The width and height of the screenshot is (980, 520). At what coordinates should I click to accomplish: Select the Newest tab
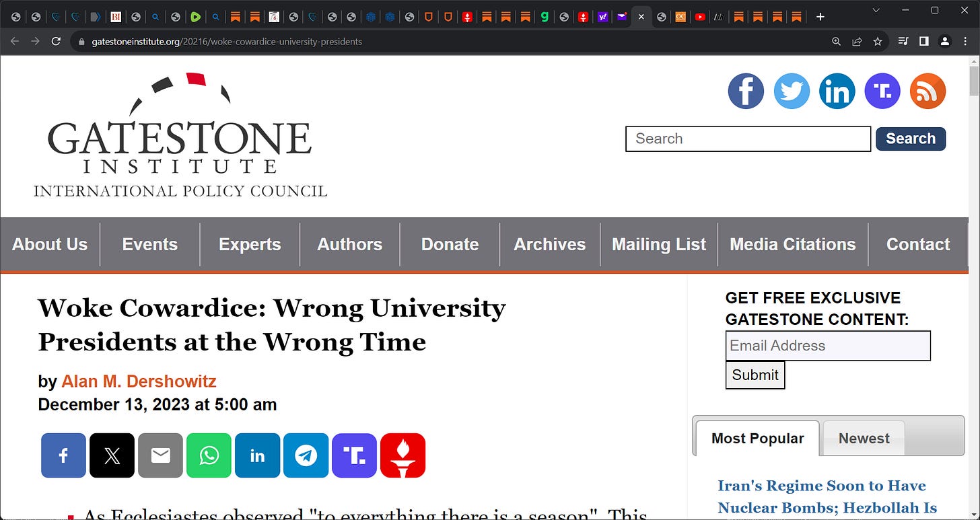click(x=864, y=439)
